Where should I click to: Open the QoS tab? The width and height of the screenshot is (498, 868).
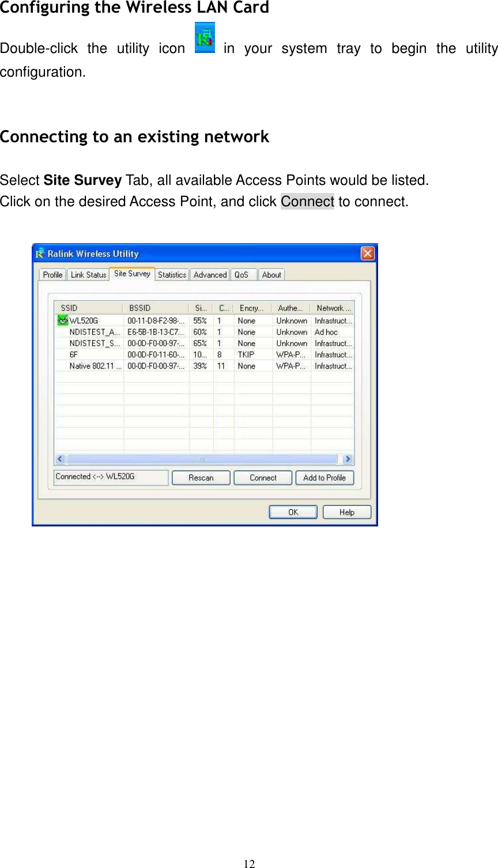(x=243, y=275)
